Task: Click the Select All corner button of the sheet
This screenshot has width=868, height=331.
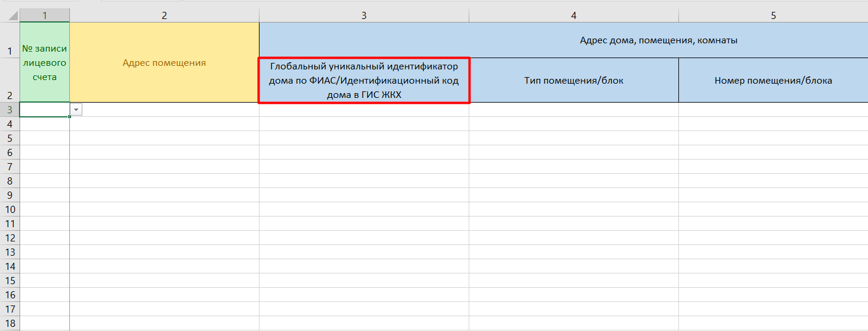Action: [9, 15]
